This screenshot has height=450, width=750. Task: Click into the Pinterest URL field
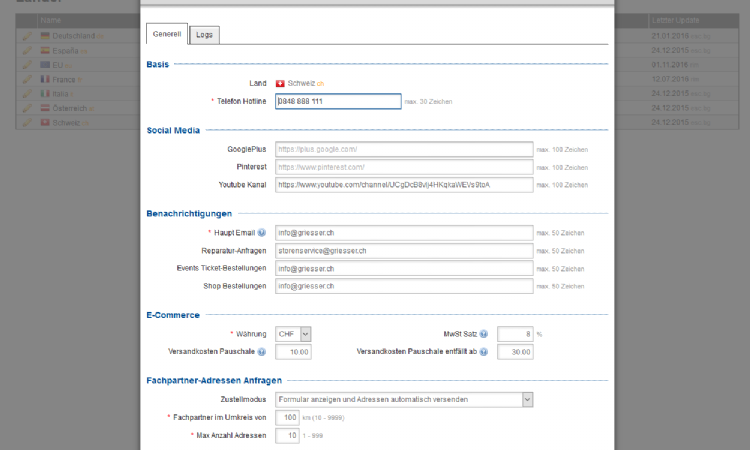403,167
